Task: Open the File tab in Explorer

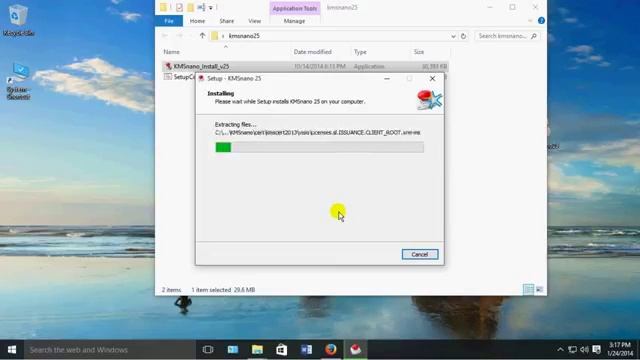Action: [x=169, y=21]
